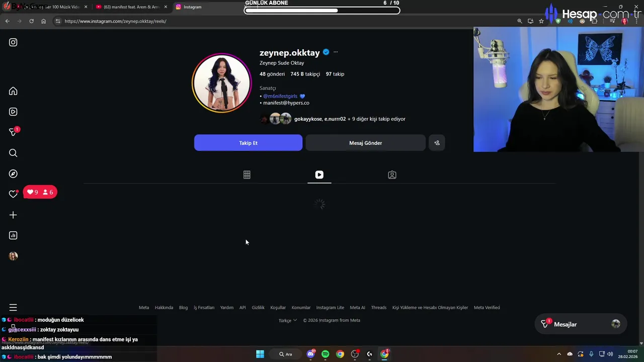The image size is (644, 362).
Task: View zeynep.okktay profile picture story
Action: pyautogui.click(x=221, y=83)
